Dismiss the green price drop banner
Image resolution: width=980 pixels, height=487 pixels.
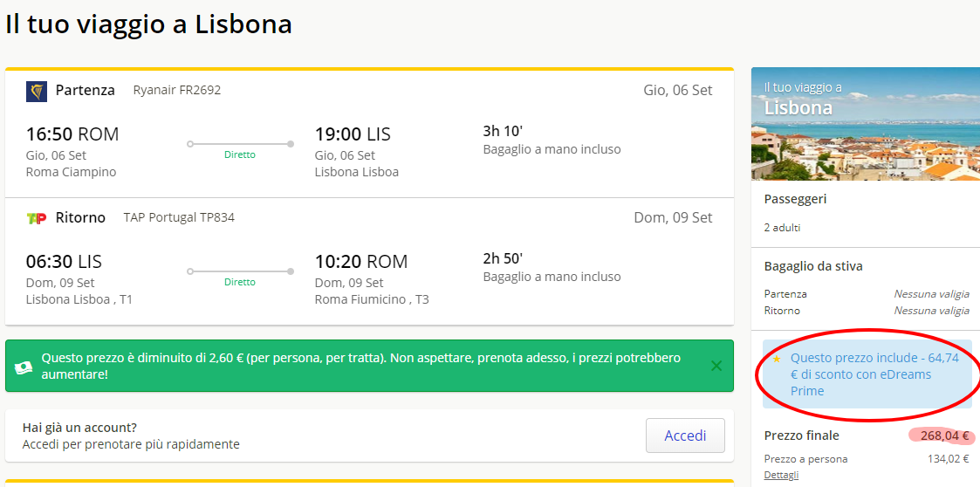coord(716,366)
